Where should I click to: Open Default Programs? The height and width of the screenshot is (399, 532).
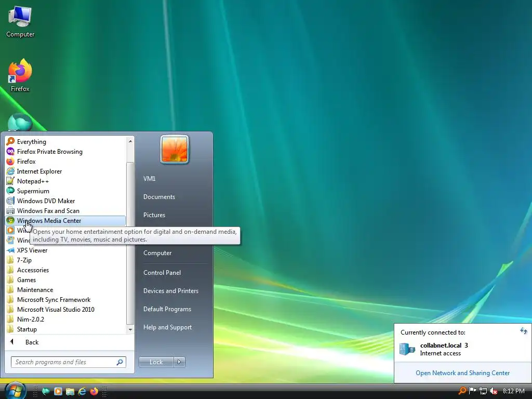[167, 309]
